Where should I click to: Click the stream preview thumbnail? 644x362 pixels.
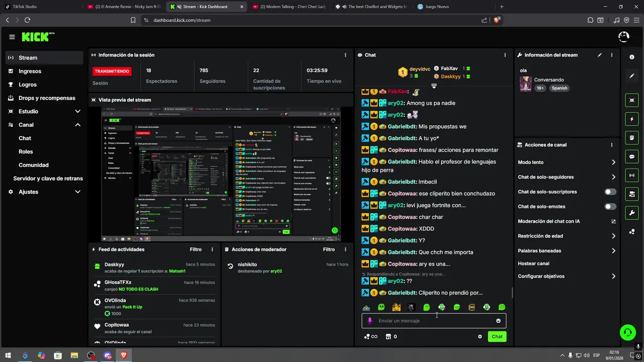221,174
